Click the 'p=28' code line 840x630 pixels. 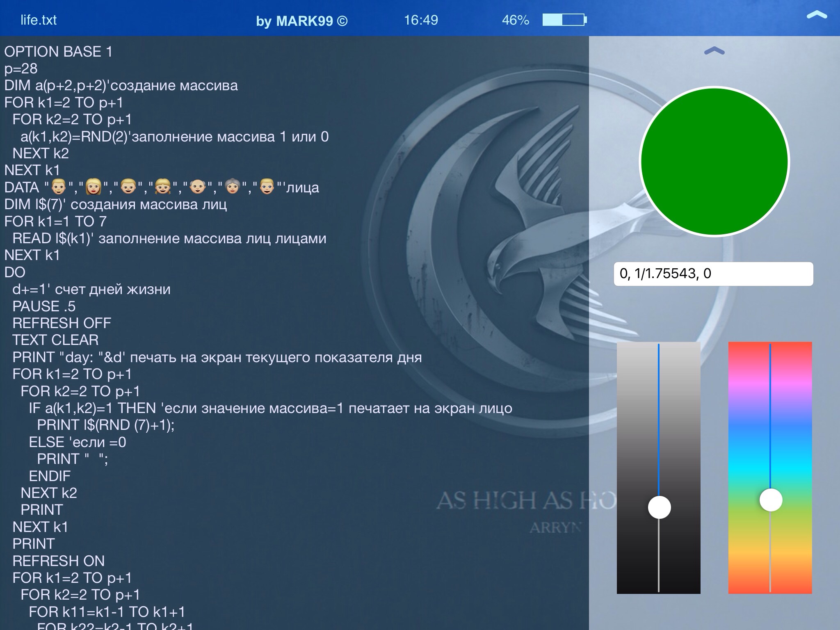click(x=21, y=68)
